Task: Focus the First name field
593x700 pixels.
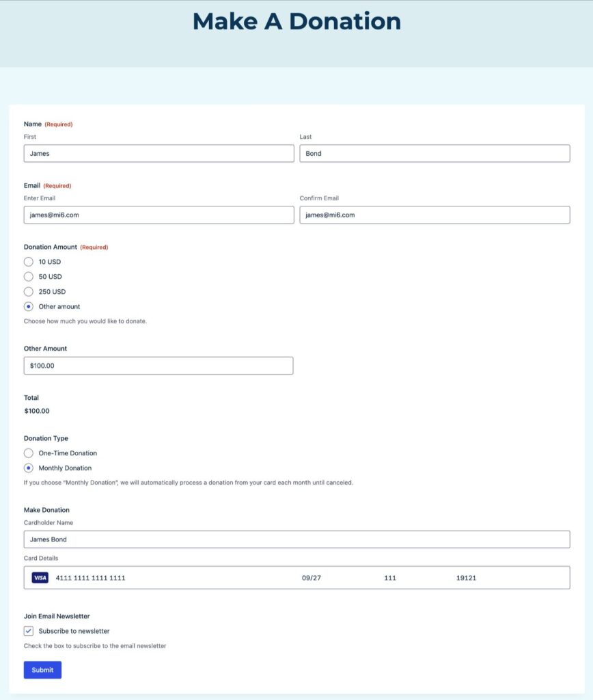Action: [x=159, y=154]
